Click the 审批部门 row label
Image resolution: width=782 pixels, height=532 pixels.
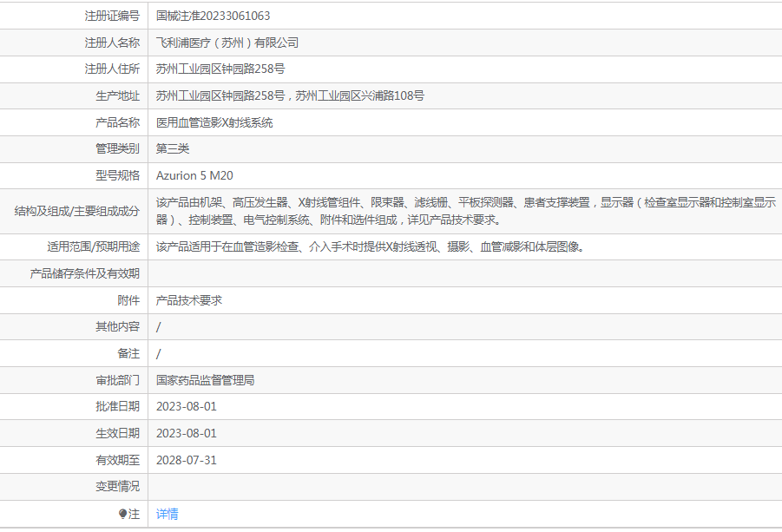[x=118, y=380]
